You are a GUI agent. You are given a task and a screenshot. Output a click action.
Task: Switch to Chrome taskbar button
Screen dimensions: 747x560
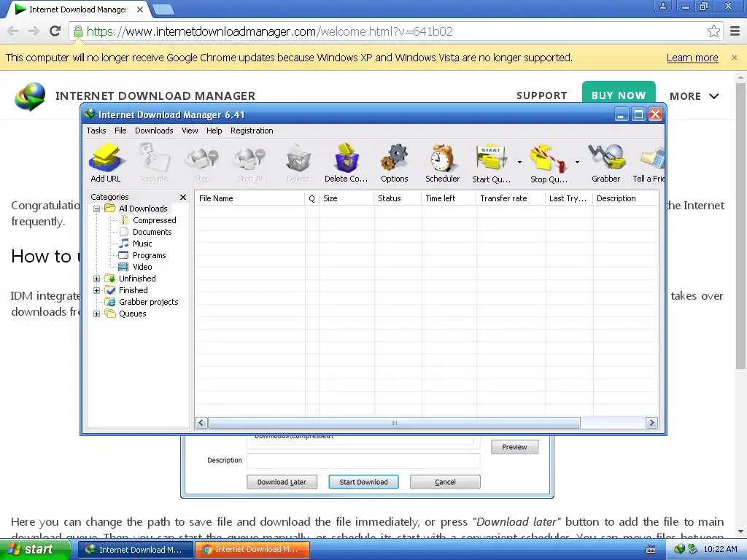click(x=252, y=550)
